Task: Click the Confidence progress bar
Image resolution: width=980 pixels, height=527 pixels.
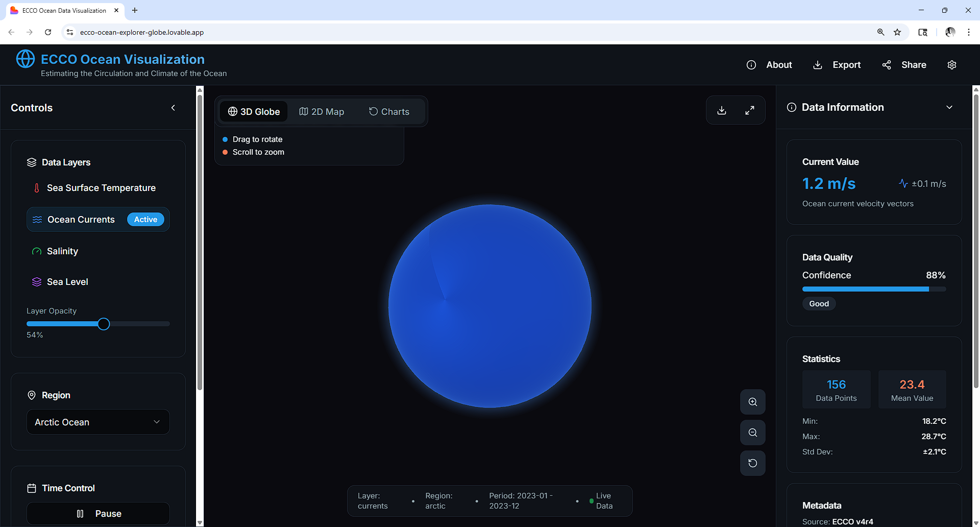Action: [x=874, y=289]
